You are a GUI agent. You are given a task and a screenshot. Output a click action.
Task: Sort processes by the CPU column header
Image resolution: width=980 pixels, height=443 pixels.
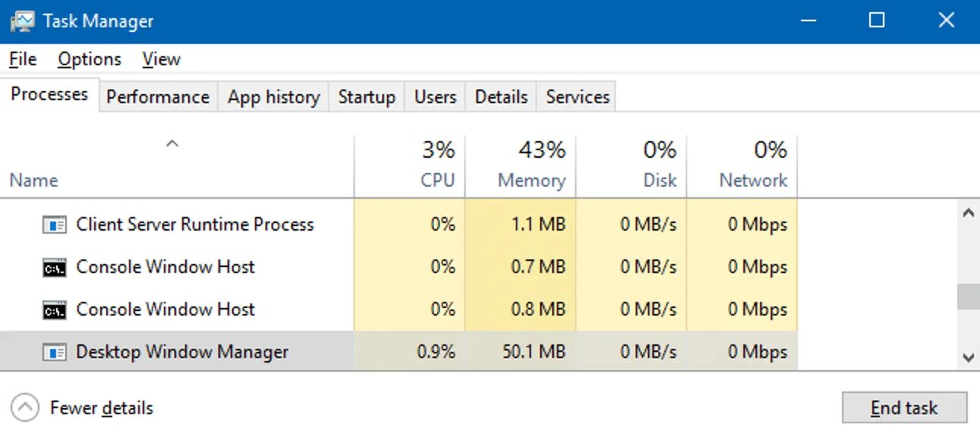438,180
